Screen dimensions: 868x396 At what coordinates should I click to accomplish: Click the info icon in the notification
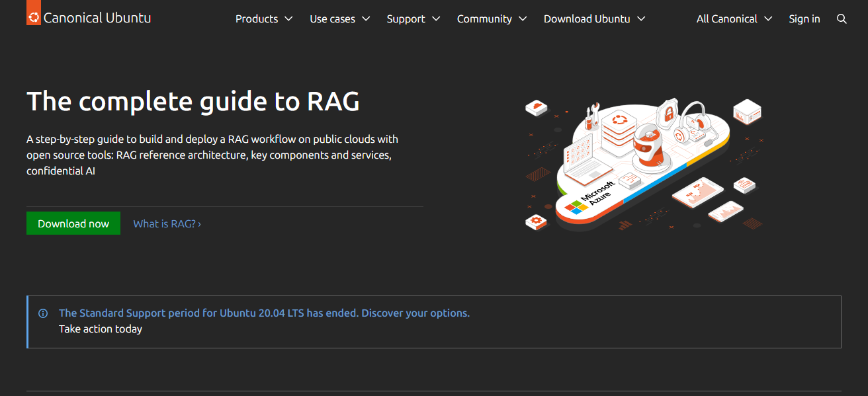[x=43, y=313]
